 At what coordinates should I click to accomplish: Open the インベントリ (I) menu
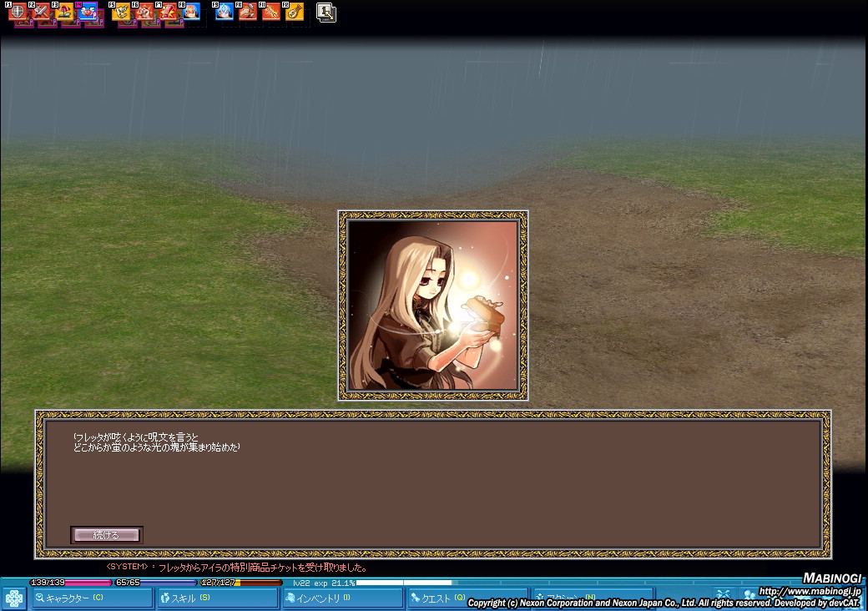point(343,598)
